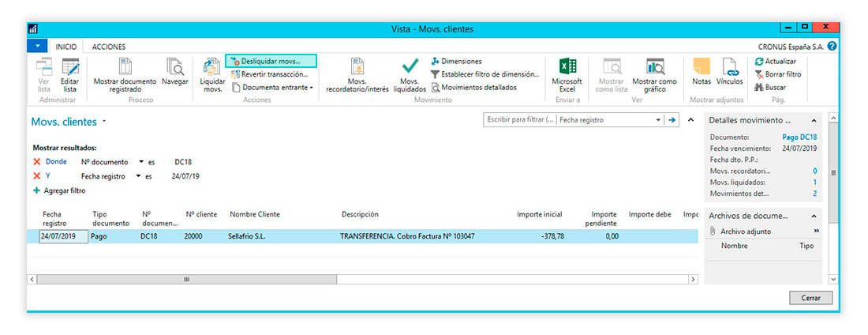Screen dimensions: 868x335
Task: Click the Navegar icon
Action: click(174, 68)
